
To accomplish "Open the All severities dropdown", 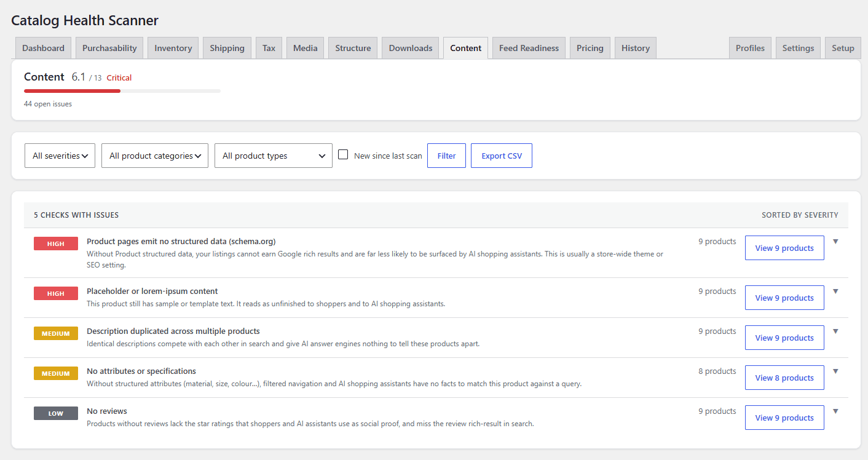I will 60,156.
